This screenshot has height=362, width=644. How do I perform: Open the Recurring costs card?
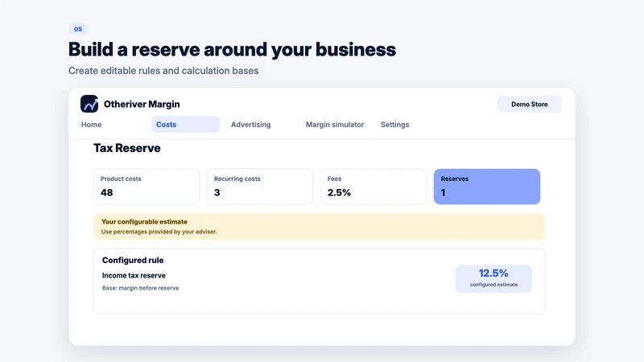pos(260,187)
